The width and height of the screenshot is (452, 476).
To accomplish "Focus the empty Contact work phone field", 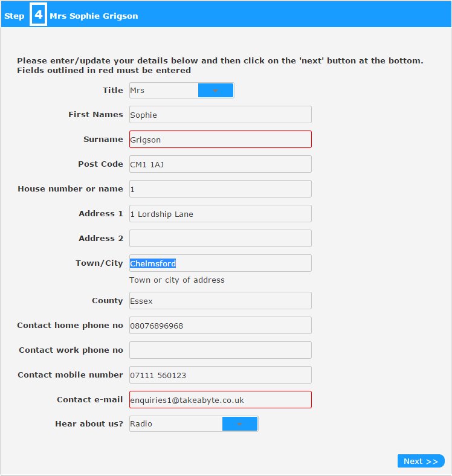I will point(220,350).
